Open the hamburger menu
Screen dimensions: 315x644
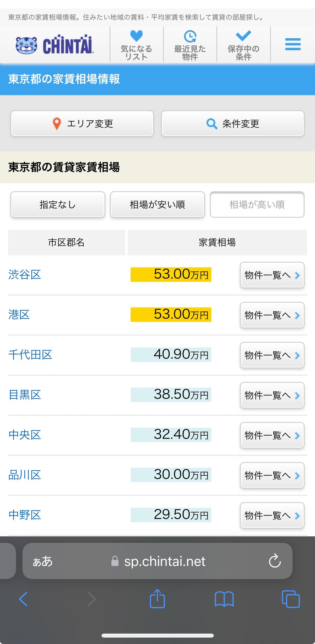[x=293, y=44]
